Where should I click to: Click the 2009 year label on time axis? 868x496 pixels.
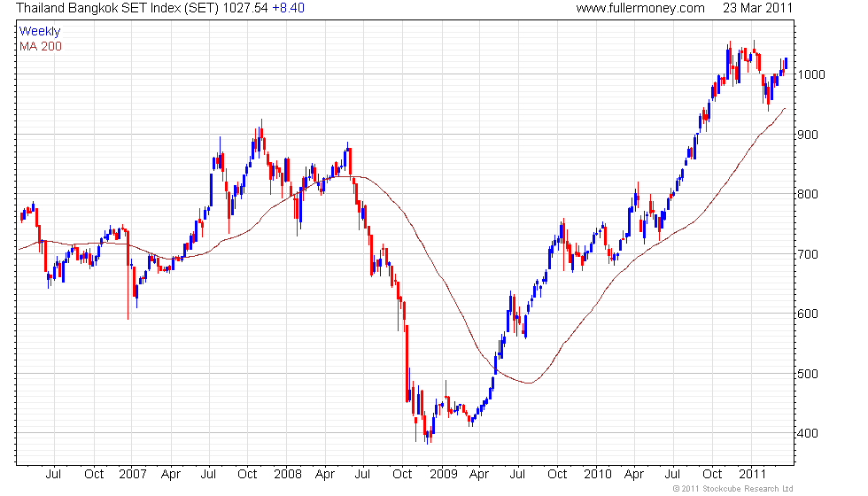pos(444,475)
